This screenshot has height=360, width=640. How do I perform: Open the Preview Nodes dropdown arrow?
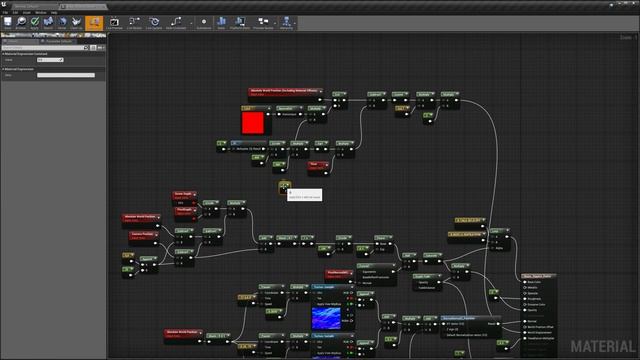(275, 23)
